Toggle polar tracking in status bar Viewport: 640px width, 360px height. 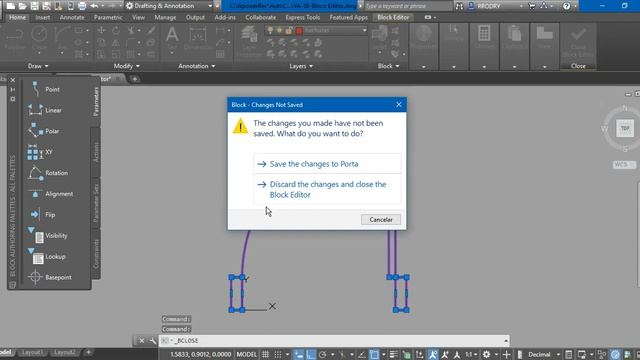tap(322, 354)
